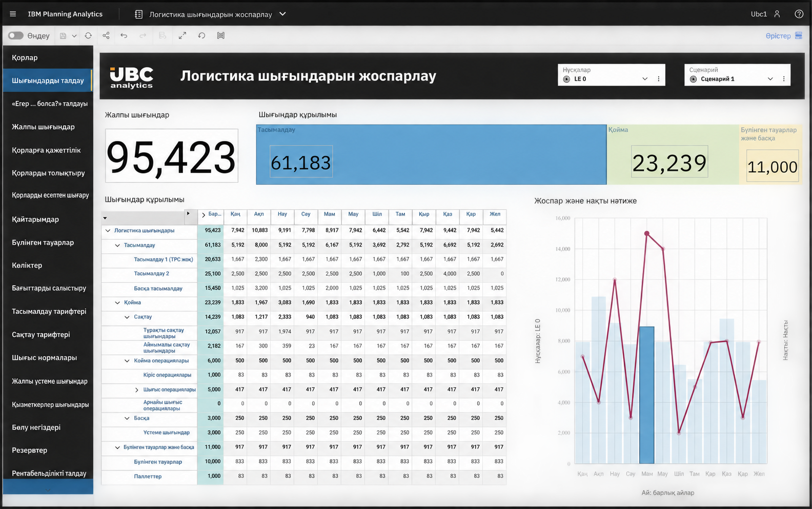Click the fullscreen expand arrows icon
This screenshot has width=812, height=509.
pyautogui.click(x=182, y=35)
